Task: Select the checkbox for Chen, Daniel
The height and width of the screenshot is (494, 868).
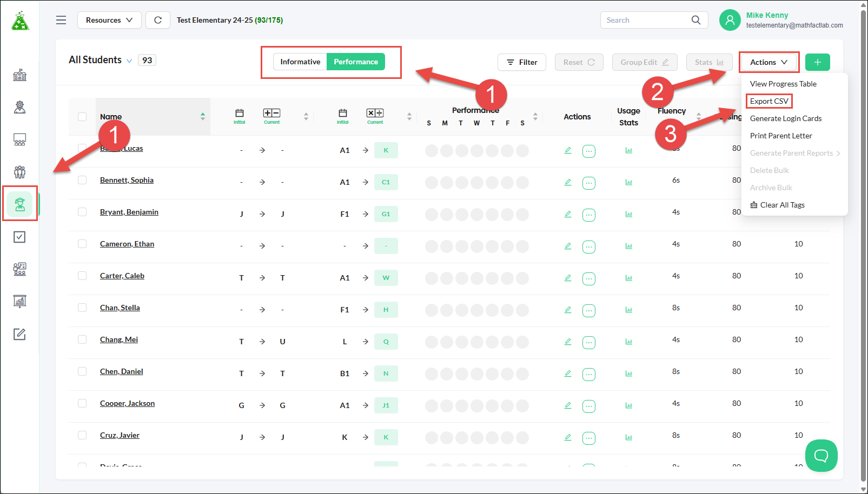Action: pyautogui.click(x=82, y=371)
